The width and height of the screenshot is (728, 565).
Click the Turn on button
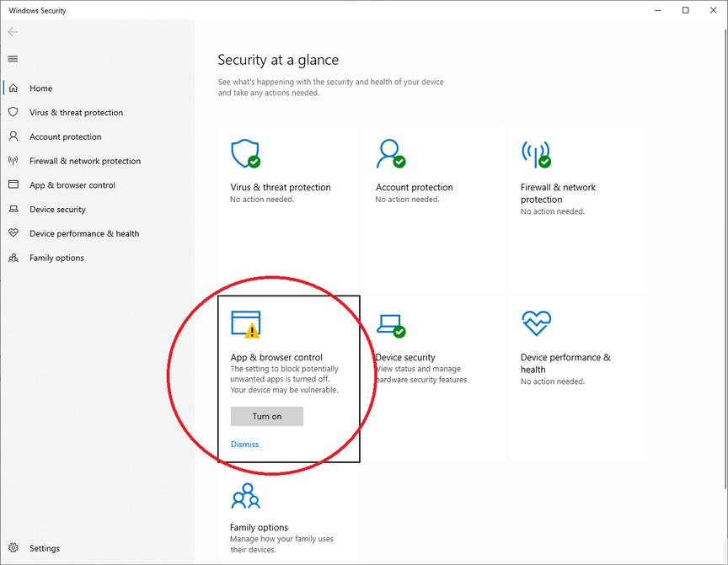tap(267, 416)
